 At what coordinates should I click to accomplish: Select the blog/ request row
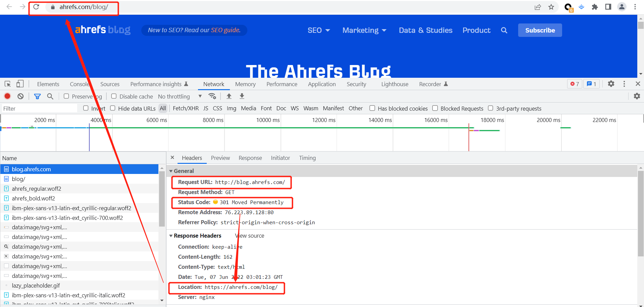coord(79,179)
